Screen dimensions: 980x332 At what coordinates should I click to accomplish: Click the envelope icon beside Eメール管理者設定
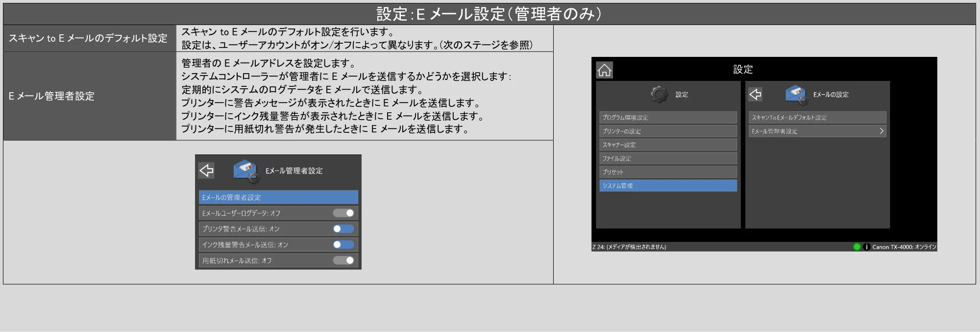point(247,171)
